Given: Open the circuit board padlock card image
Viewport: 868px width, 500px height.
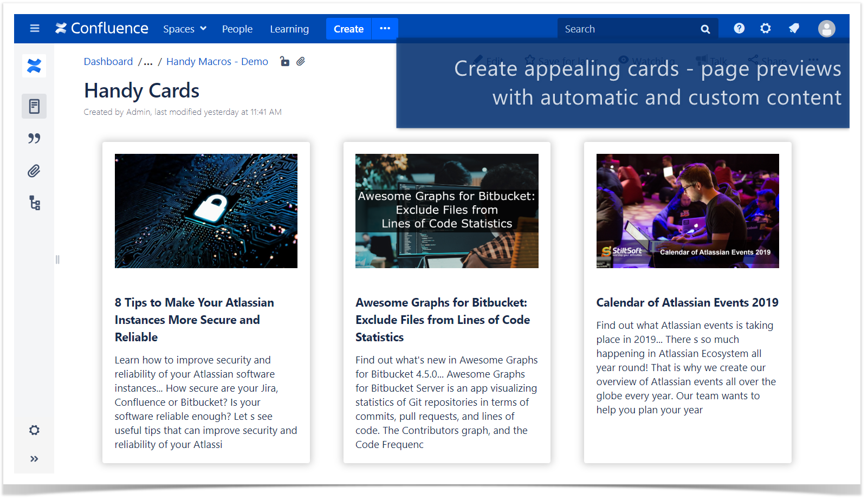Looking at the screenshot, I should (206, 211).
